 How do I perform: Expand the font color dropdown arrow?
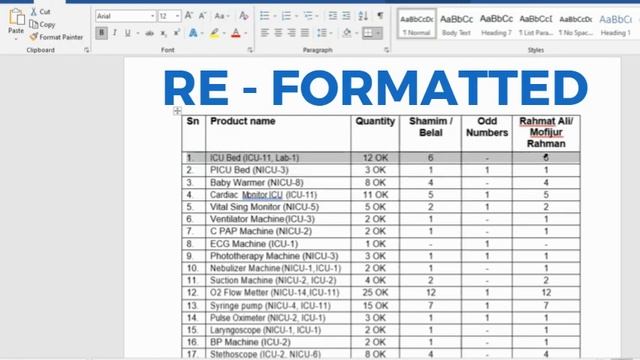pyautogui.click(x=246, y=33)
